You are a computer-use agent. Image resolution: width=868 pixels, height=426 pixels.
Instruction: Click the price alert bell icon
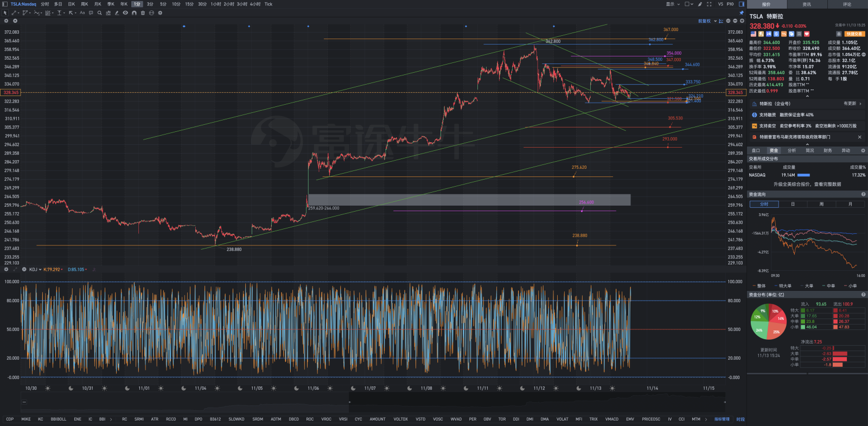[839, 34]
